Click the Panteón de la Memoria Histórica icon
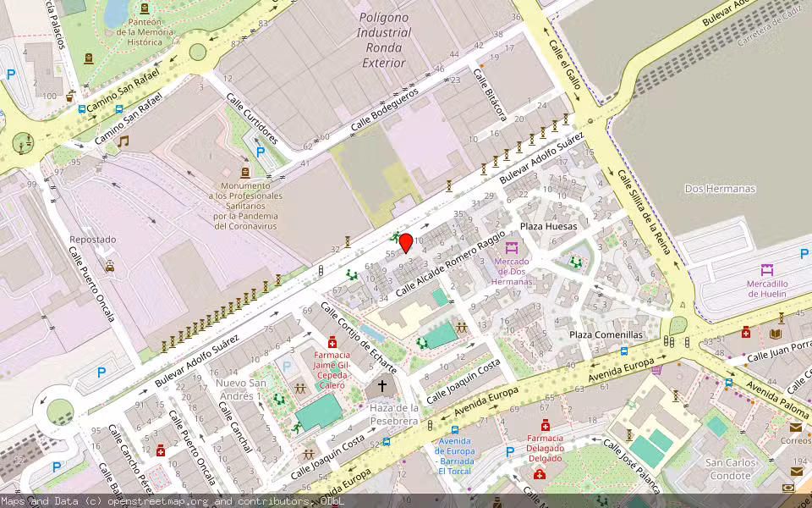The image size is (812, 508). [x=145, y=8]
